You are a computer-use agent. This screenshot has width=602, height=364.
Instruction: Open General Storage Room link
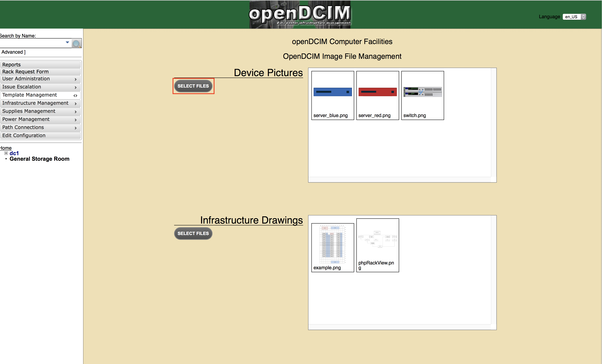(x=39, y=159)
